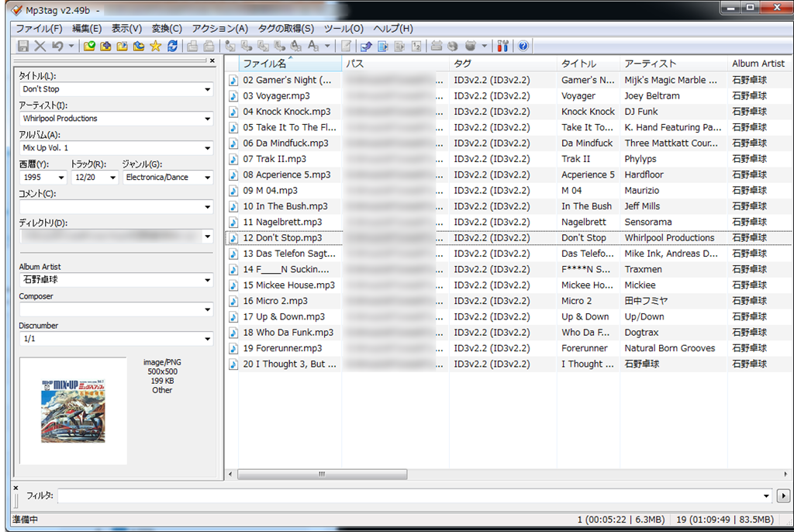Click into the フィルタ filter input field
This screenshot has height=532, width=794.
point(409,496)
